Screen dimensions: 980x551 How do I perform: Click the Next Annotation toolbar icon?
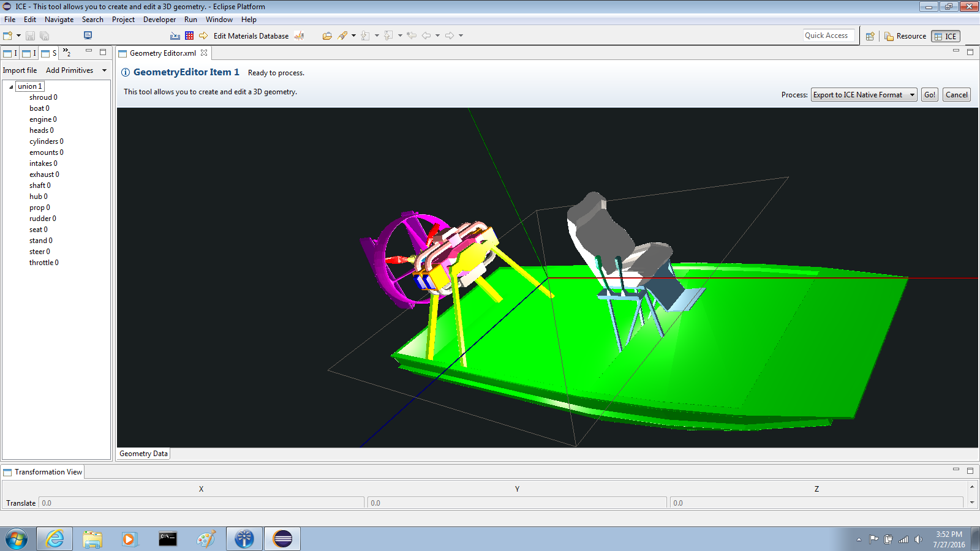point(366,36)
